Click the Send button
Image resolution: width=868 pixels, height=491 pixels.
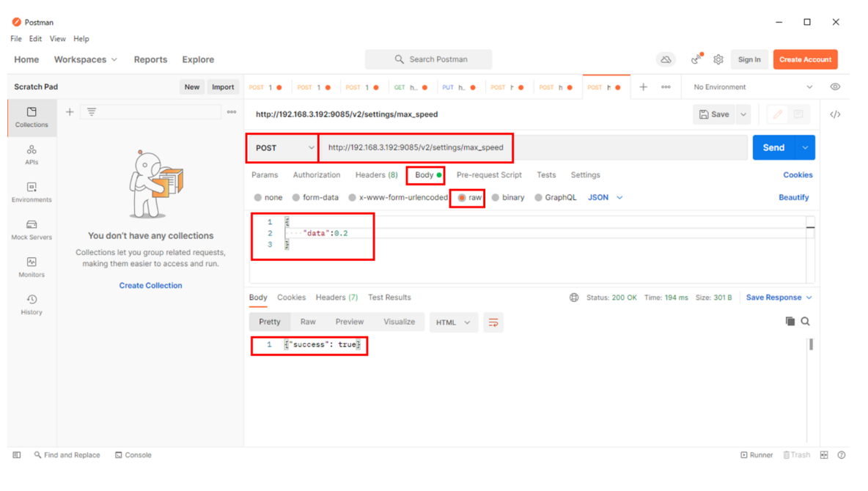773,148
